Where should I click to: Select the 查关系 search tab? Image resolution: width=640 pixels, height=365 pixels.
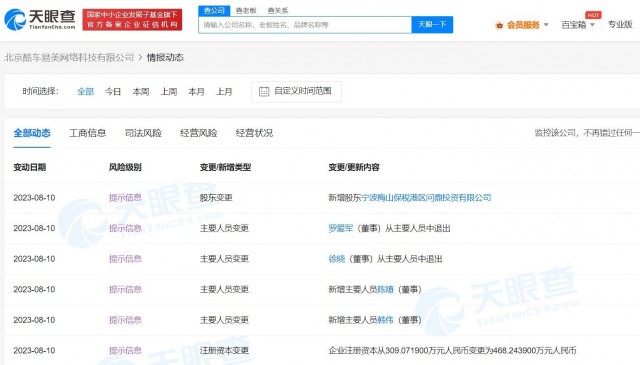[278, 11]
